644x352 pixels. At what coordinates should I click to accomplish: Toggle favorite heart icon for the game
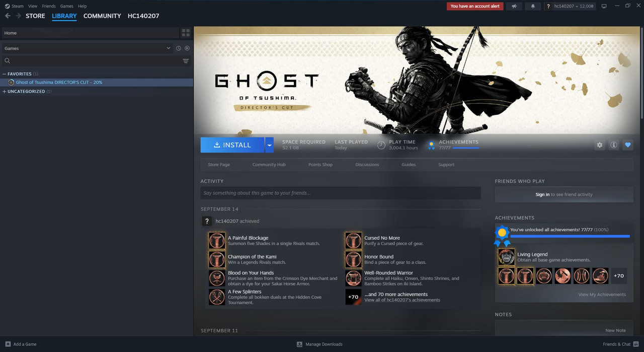pyautogui.click(x=628, y=145)
